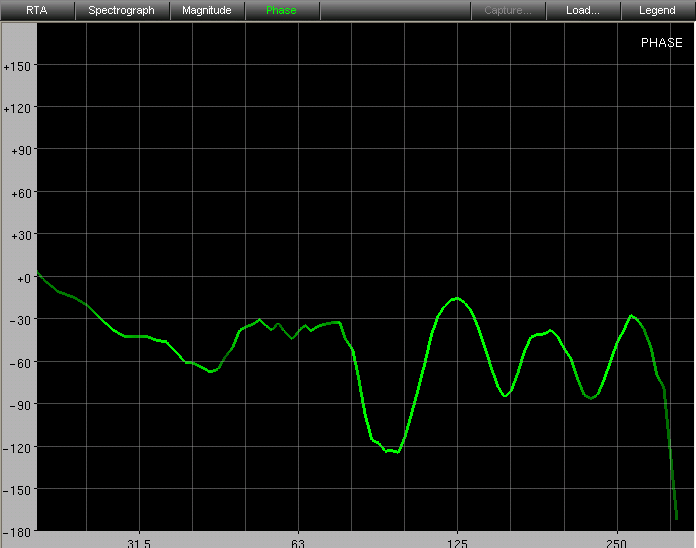696x548 pixels.
Task: Show the Legend panel
Action: coord(657,10)
